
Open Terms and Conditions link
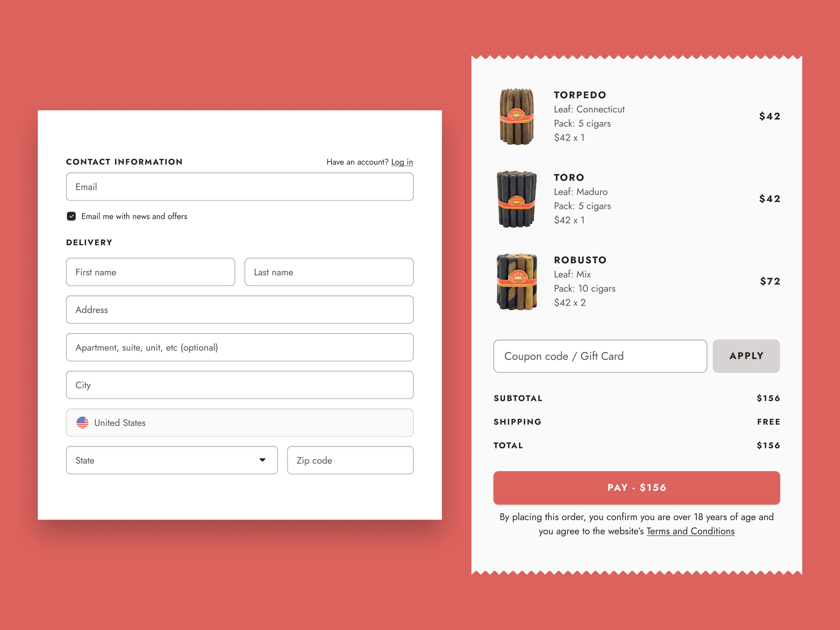click(x=690, y=531)
